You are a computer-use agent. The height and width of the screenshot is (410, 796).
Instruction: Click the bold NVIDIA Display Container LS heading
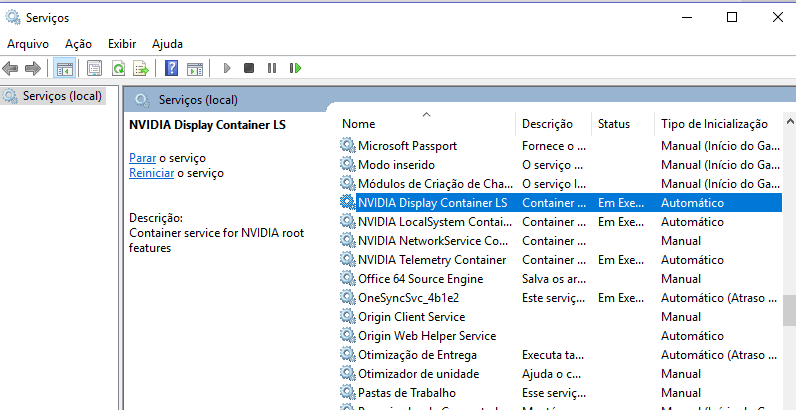point(207,125)
